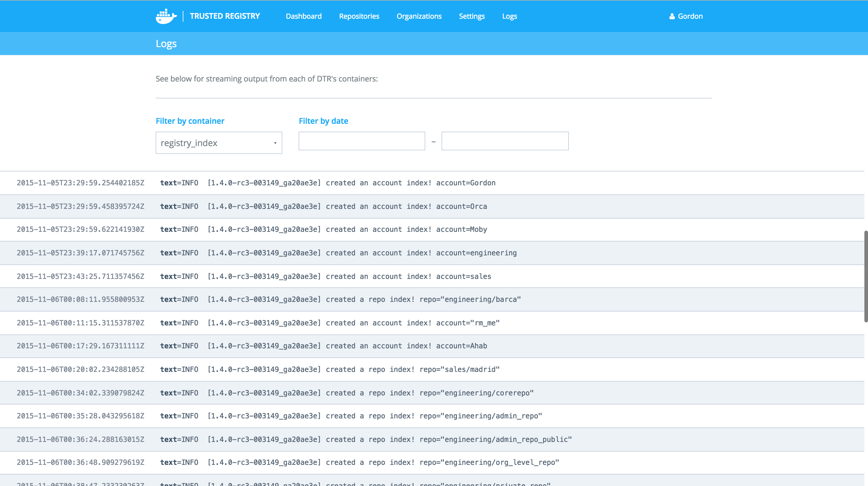868x486 pixels.
Task: Click timestamp 2015-11-05T23:29:59.622141930Z
Action: point(81,229)
